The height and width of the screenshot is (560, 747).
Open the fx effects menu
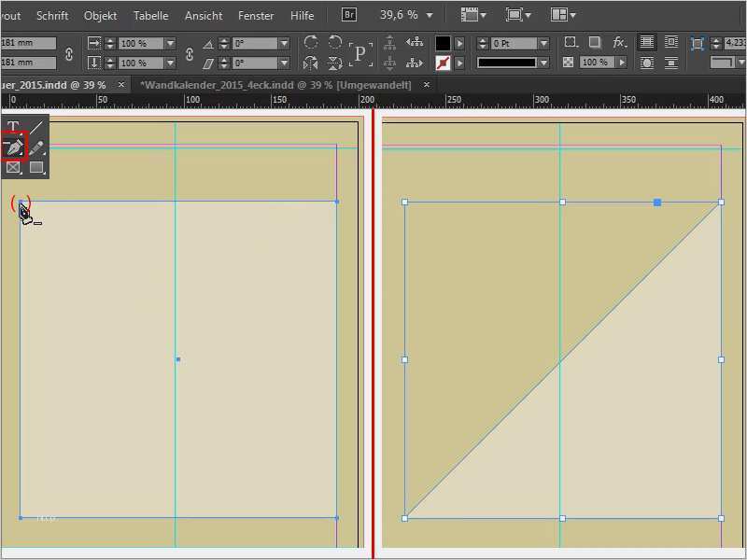(618, 43)
